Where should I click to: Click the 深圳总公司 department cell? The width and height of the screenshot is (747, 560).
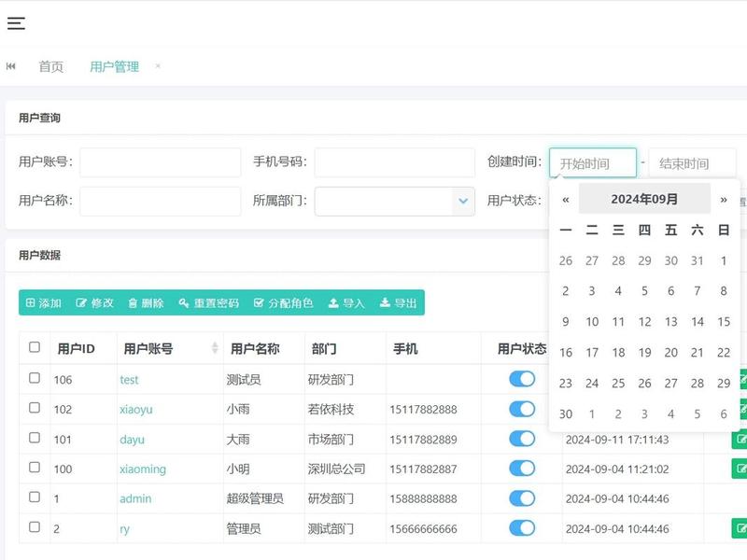(x=336, y=469)
